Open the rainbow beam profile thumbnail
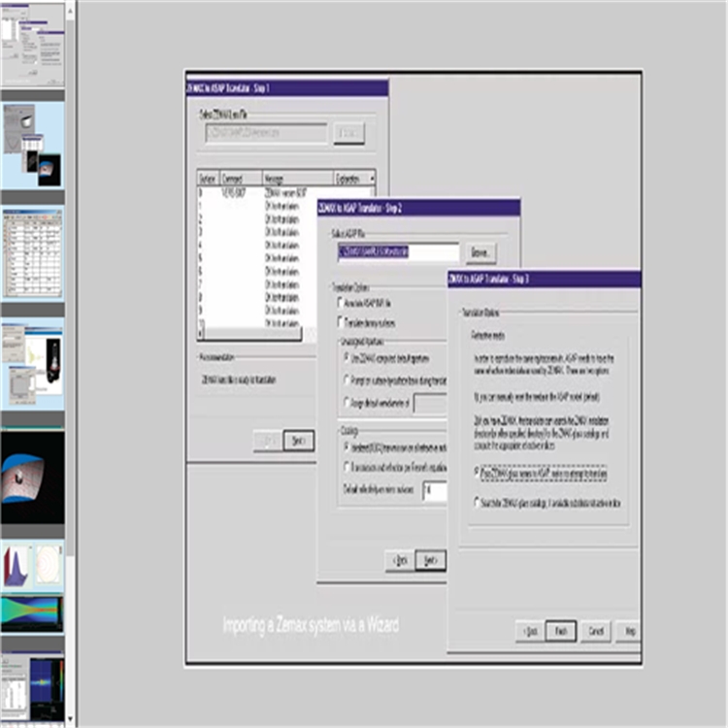The width and height of the screenshot is (728, 728). pyautogui.click(x=32, y=613)
